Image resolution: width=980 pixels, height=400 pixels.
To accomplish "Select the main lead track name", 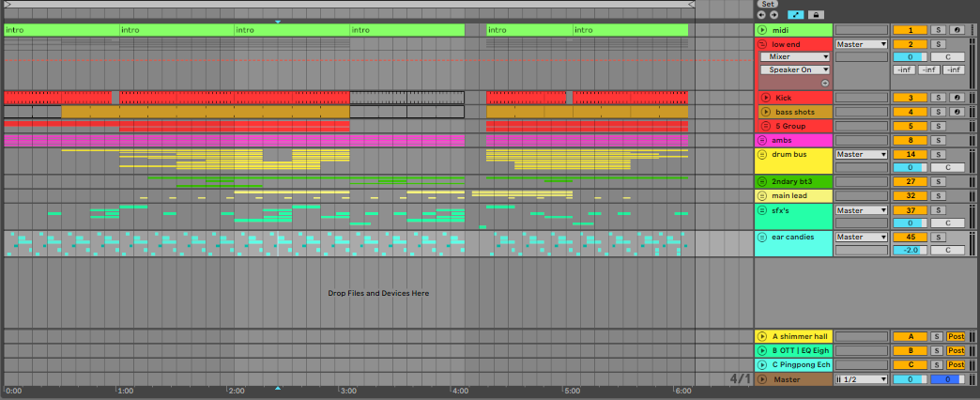I will [789, 195].
